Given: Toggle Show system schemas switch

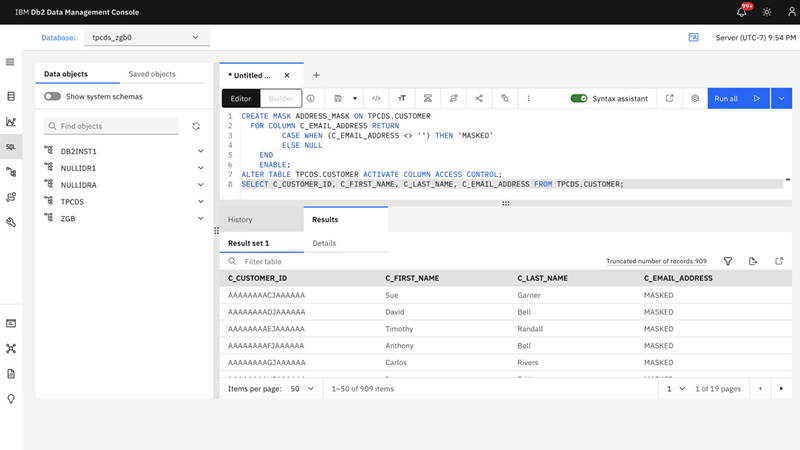Looking at the screenshot, I should 52,97.
